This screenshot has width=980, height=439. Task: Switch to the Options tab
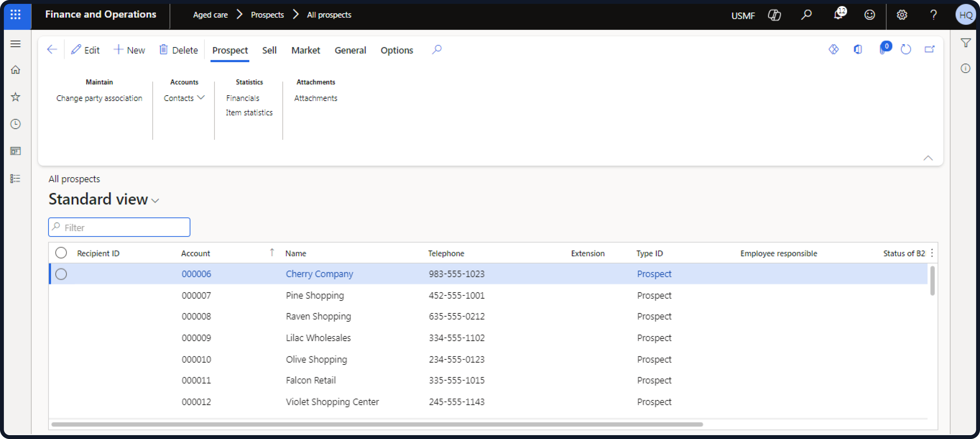(396, 50)
